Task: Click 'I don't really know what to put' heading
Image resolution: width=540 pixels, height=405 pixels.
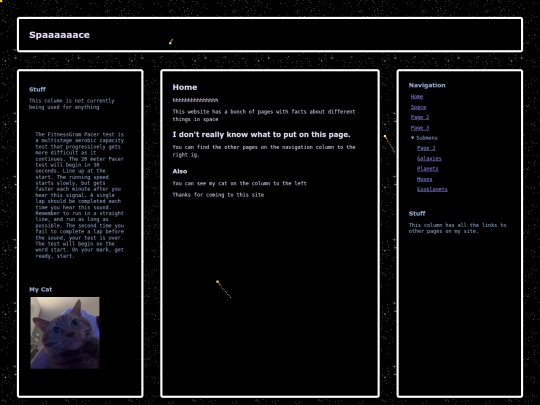Action: 261,135
